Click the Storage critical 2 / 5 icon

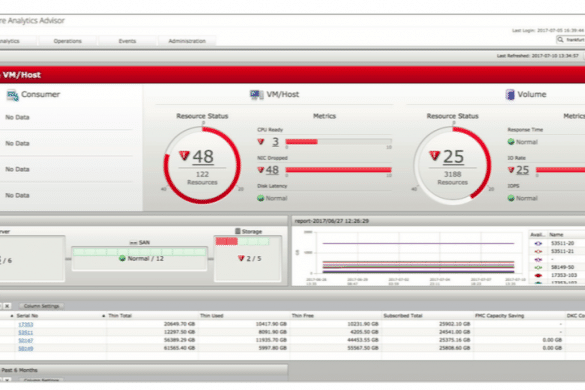[x=241, y=258]
